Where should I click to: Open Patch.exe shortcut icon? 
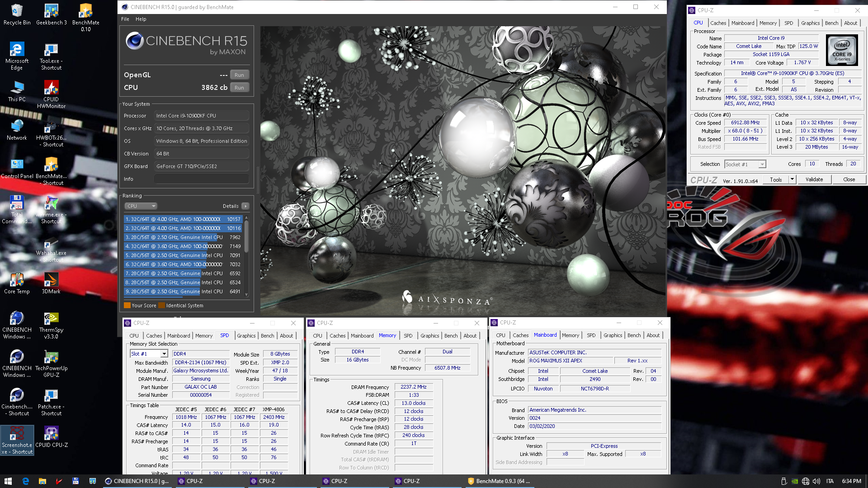[x=51, y=402]
